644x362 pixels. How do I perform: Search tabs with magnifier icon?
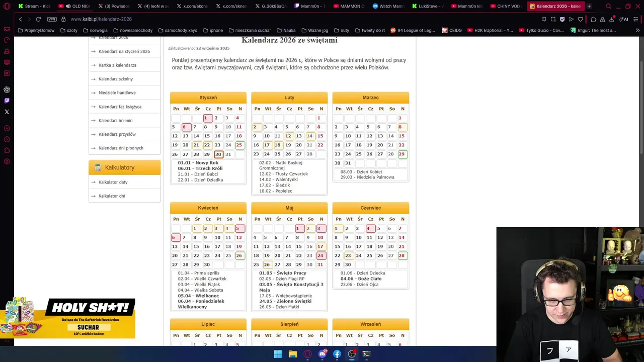pos(608,6)
